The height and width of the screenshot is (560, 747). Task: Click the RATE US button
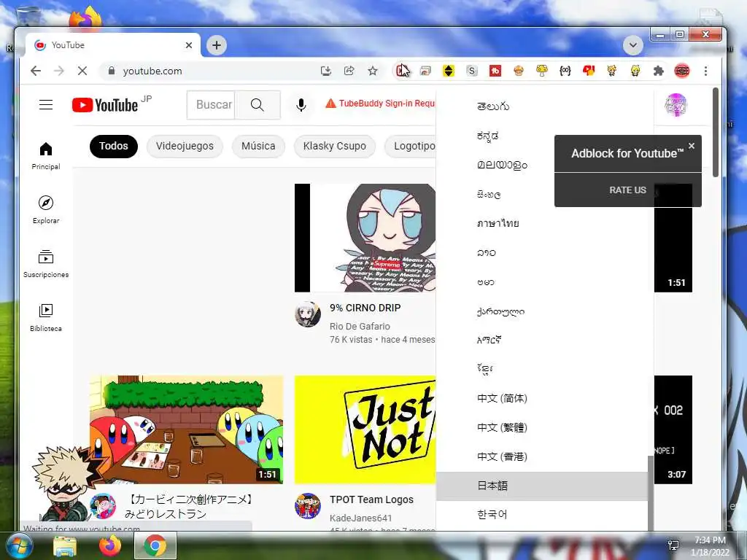(x=627, y=190)
